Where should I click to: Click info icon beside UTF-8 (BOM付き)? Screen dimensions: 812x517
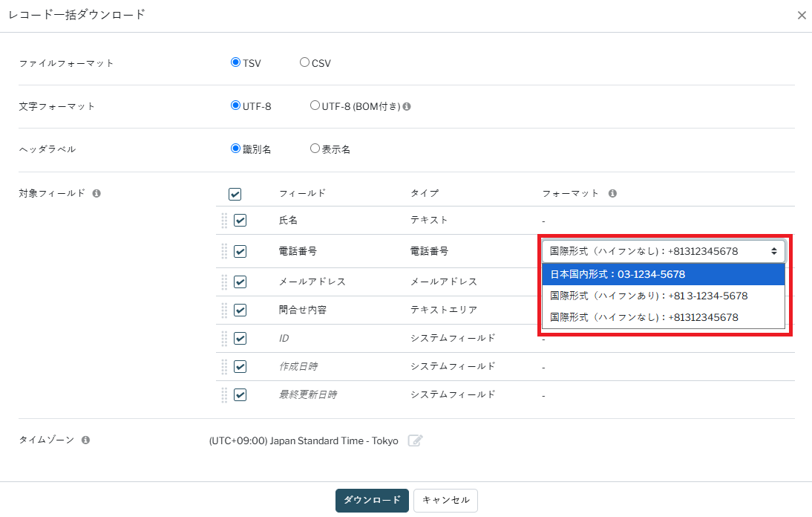(x=407, y=106)
